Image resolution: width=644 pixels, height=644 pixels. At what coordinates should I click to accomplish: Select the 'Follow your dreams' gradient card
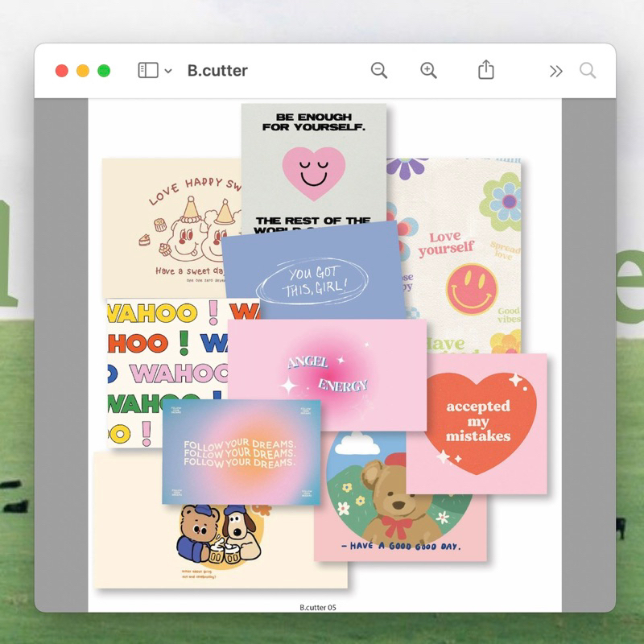(241, 452)
